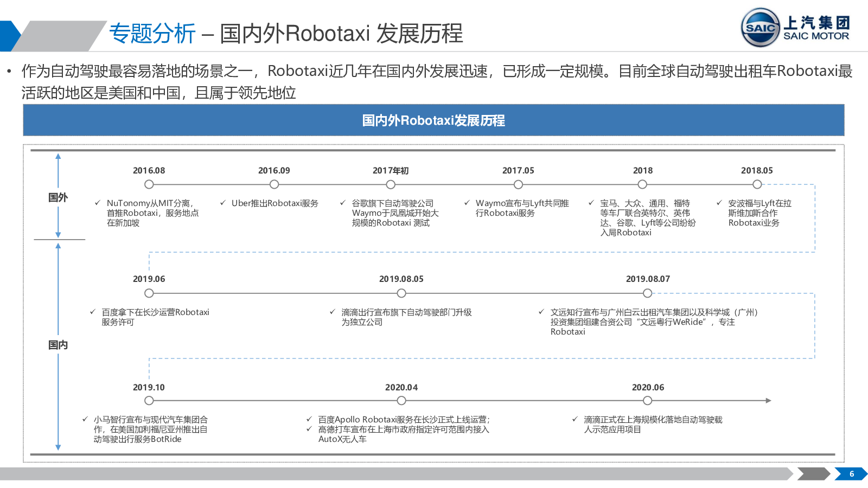Click the checkmark before 高德打车 entry
The image size is (868, 488).
309,429
